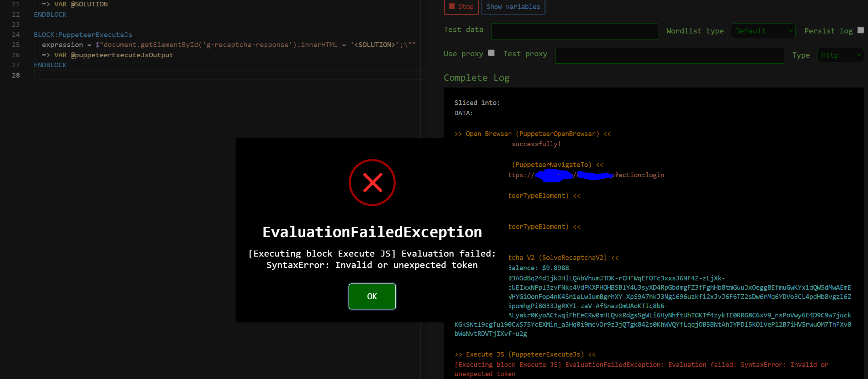Click the expression line with getElementById code
868x379 pixels.
(229, 44)
